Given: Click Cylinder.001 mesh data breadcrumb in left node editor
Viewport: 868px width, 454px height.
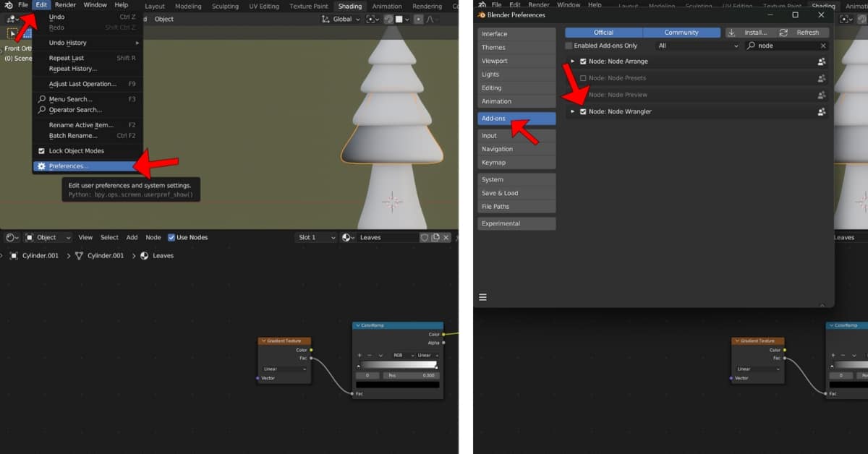Looking at the screenshot, I should click(99, 255).
